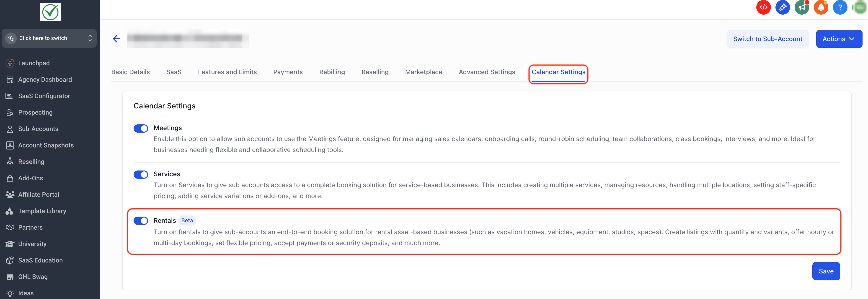Open Launchpad from sidebar

[x=34, y=63]
